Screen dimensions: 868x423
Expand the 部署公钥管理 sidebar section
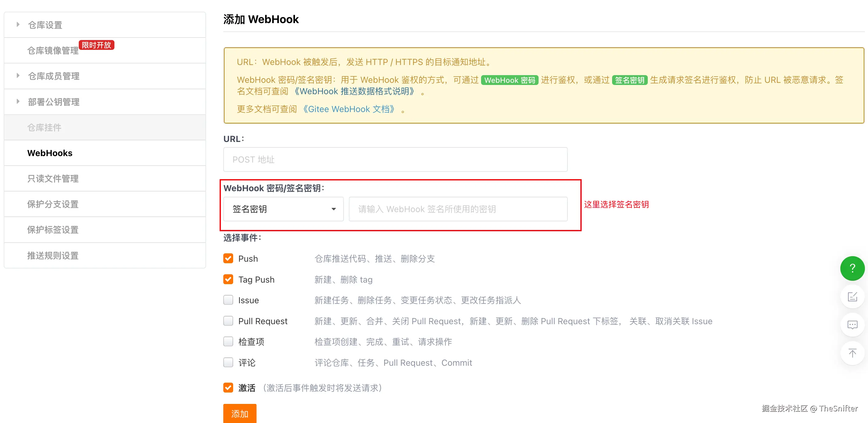53,102
